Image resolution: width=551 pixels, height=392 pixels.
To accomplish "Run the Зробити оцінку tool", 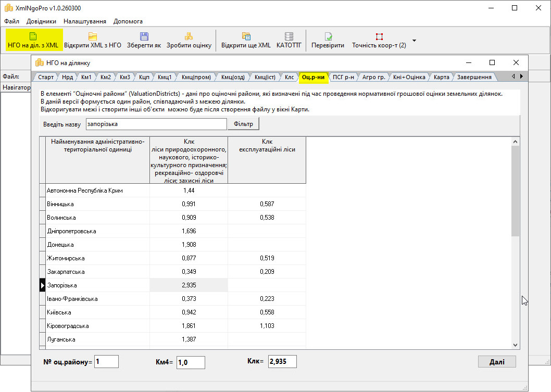I will click(189, 40).
